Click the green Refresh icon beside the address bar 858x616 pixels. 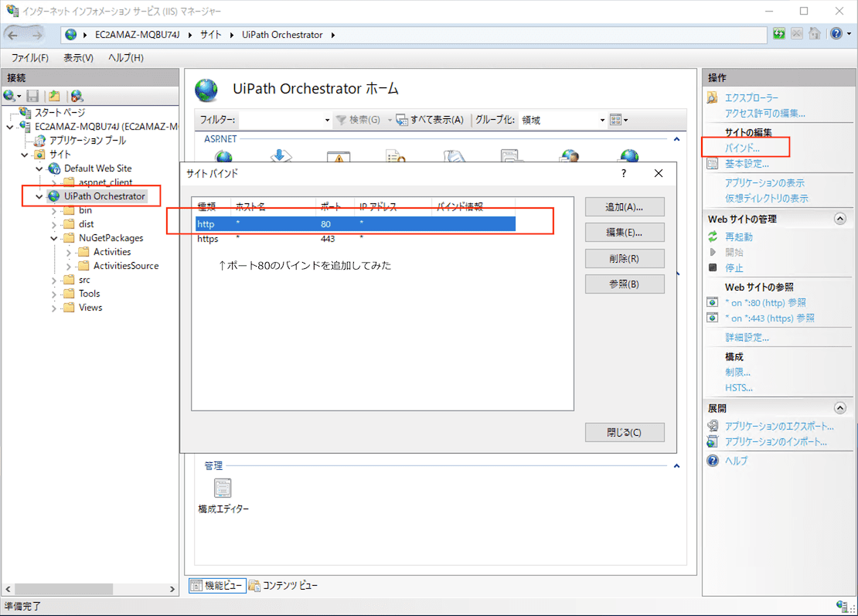point(778,34)
